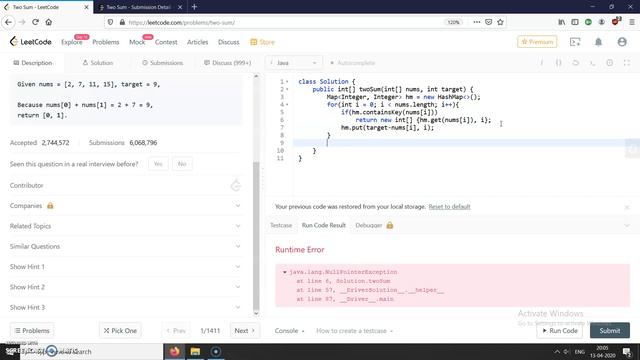Open the LeetCode playground terminal icon
This screenshot has height=360, width=640.
tap(575, 42)
